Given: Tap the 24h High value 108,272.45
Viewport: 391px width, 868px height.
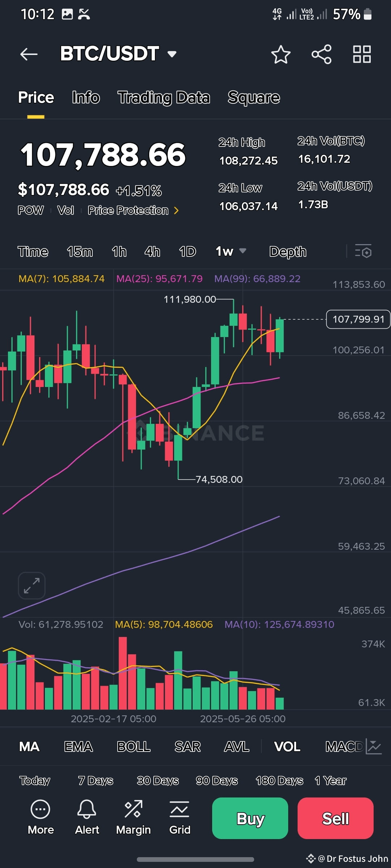Looking at the screenshot, I should coord(248,161).
